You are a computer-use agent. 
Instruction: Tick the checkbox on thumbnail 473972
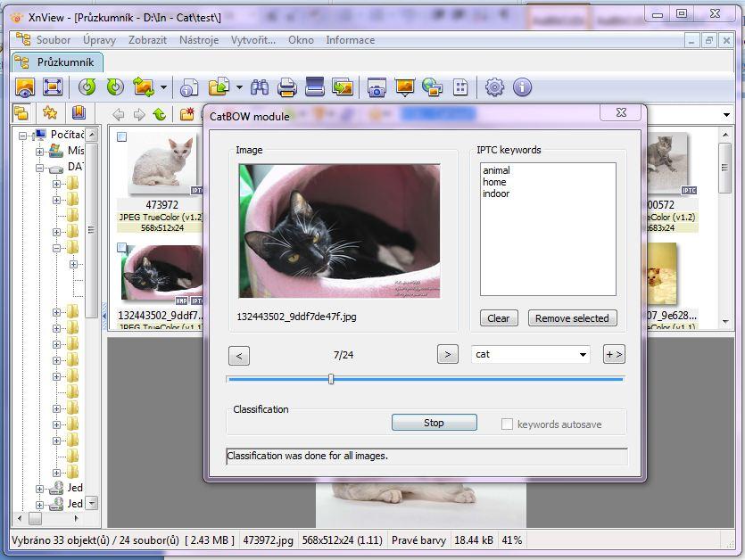pos(121,136)
